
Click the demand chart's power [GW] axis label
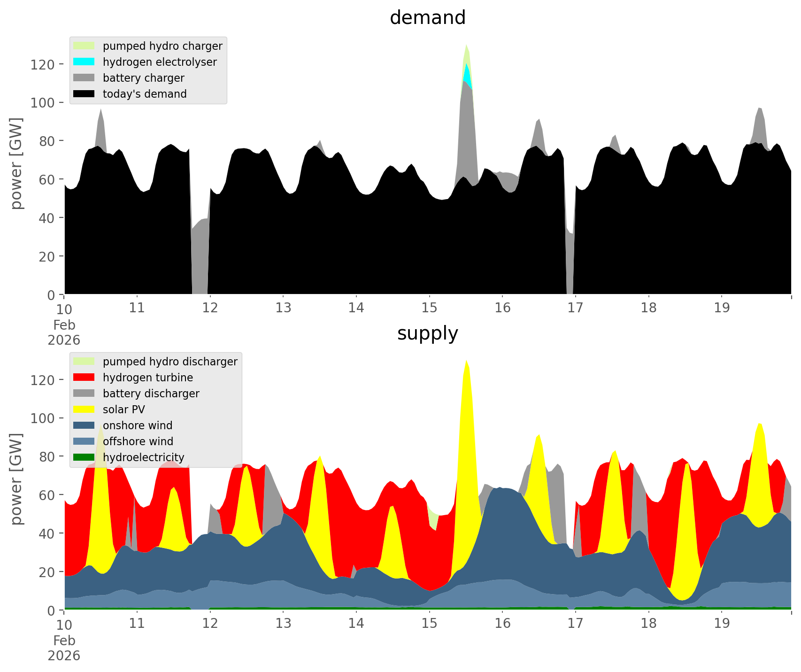(16, 163)
